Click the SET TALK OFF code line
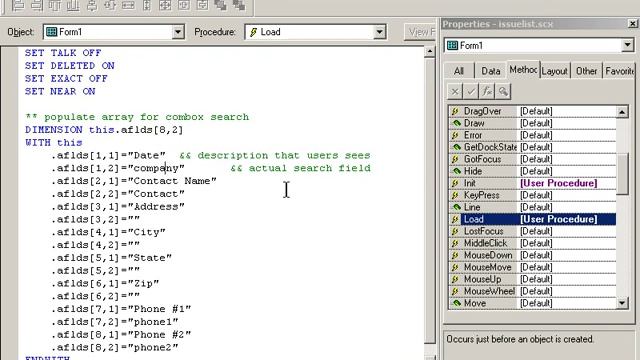Image resolution: width=640 pixels, height=360 pixels. click(x=63, y=53)
